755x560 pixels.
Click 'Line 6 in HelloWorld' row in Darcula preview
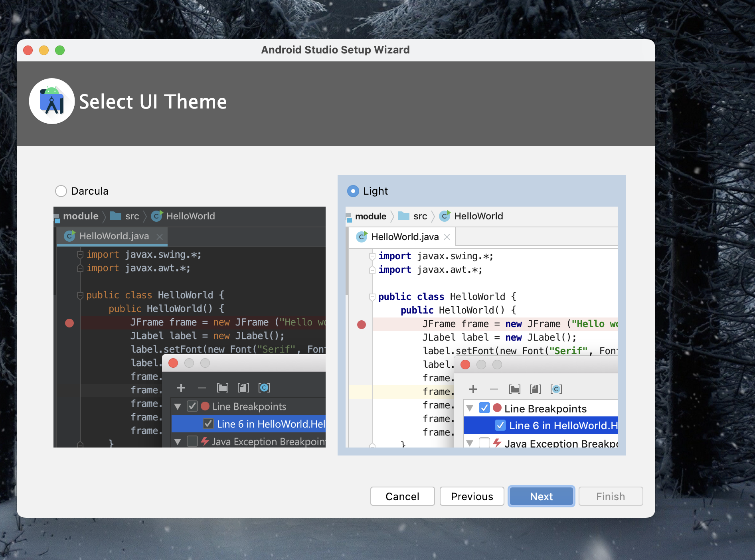249,424
